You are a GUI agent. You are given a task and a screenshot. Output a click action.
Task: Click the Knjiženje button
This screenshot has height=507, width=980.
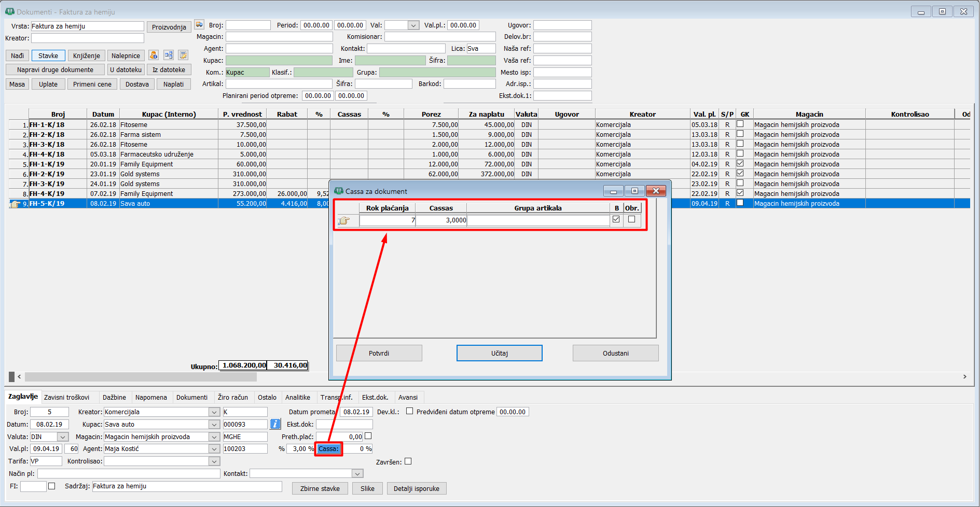coord(87,55)
